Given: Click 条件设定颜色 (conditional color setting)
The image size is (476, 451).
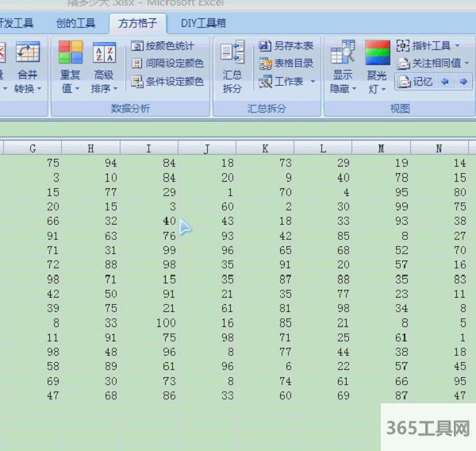Looking at the screenshot, I should click(x=167, y=81).
